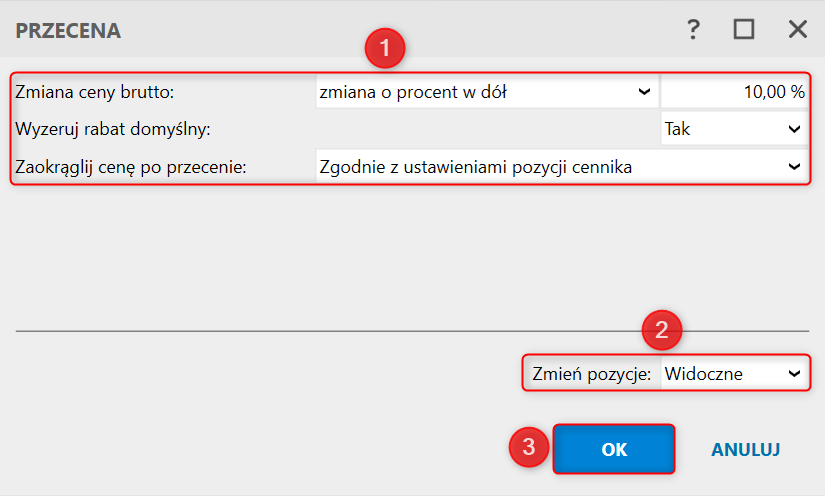Click the arrow beside 'Tak'
The image size is (825, 496).
click(x=794, y=129)
